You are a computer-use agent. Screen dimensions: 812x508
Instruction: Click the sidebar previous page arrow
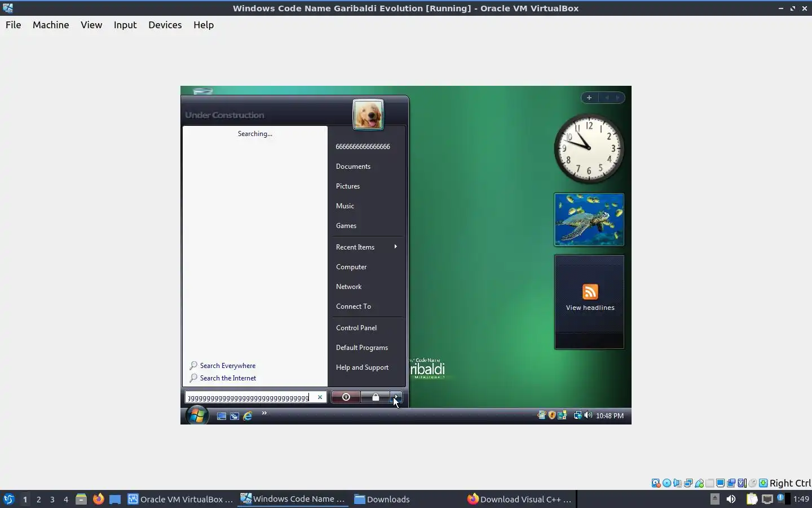tap(607, 98)
